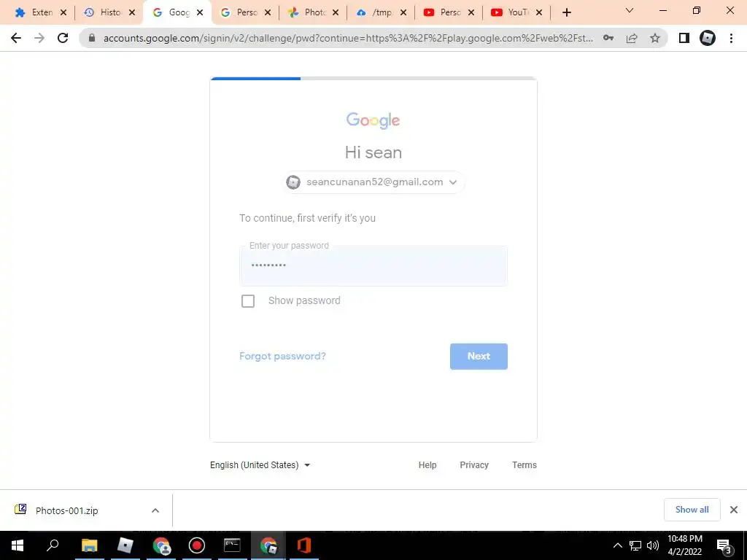Show hidden system tray icons

tap(617, 545)
